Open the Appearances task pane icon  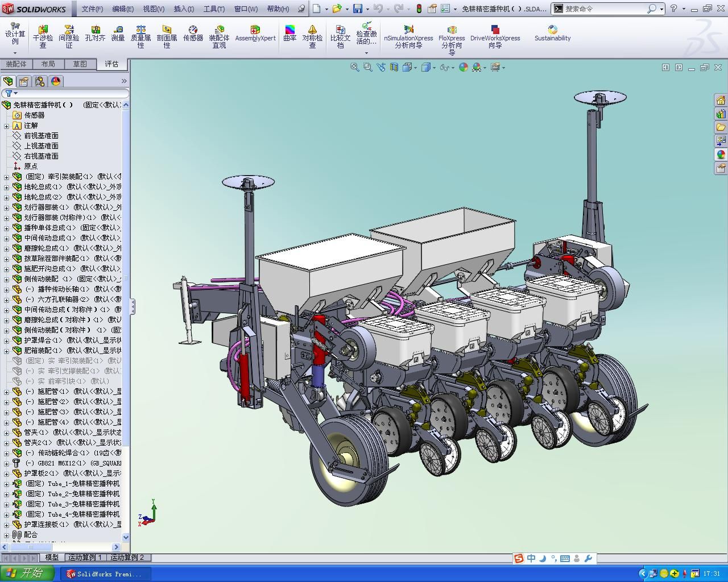click(721, 155)
